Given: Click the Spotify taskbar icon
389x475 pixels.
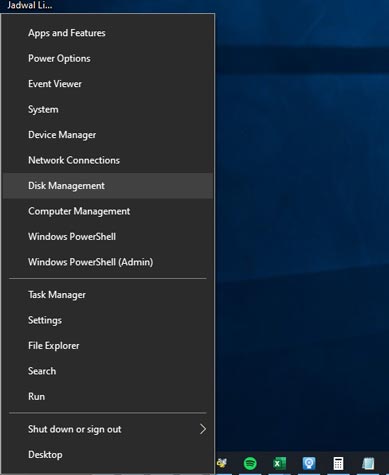Looking at the screenshot, I should 250,463.
